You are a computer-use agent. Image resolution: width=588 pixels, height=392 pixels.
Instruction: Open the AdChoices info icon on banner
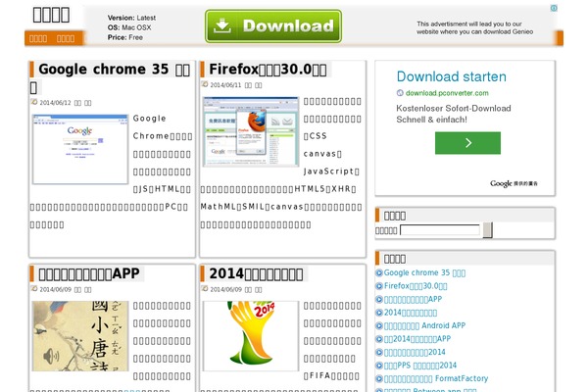click(x=554, y=8)
